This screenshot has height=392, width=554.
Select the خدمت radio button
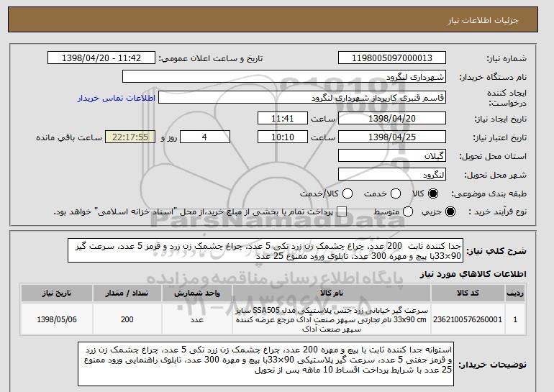click(x=396, y=193)
